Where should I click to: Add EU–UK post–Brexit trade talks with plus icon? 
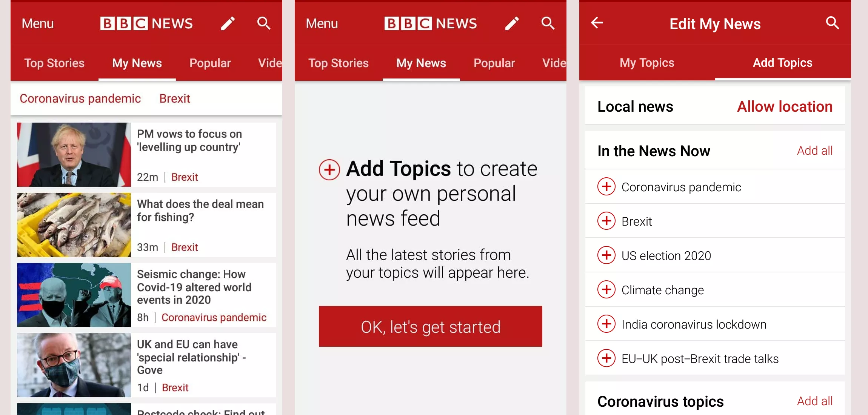606,358
